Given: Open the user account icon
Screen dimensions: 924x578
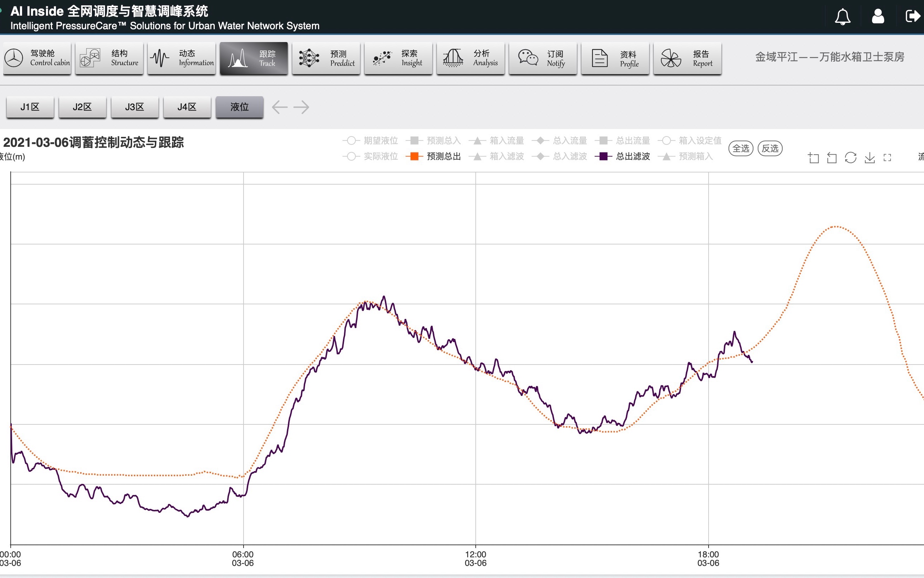Looking at the screenshot, I should pyautogui.click(x=878, y=16).
